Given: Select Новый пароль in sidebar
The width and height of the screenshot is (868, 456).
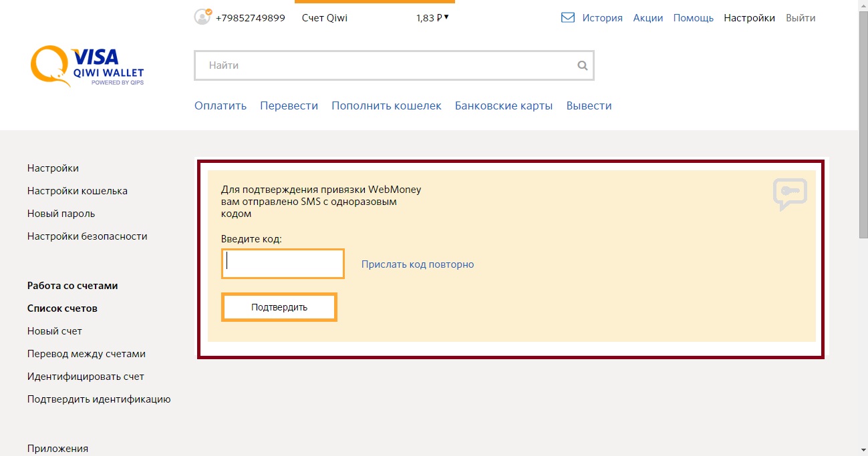Looking at the screenshot, I should point(61,214).
